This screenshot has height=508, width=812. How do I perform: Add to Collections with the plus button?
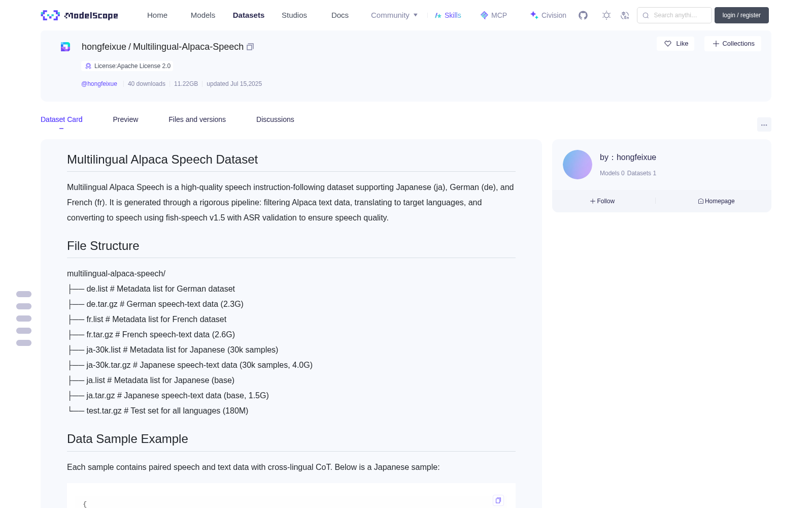[733, 44]
